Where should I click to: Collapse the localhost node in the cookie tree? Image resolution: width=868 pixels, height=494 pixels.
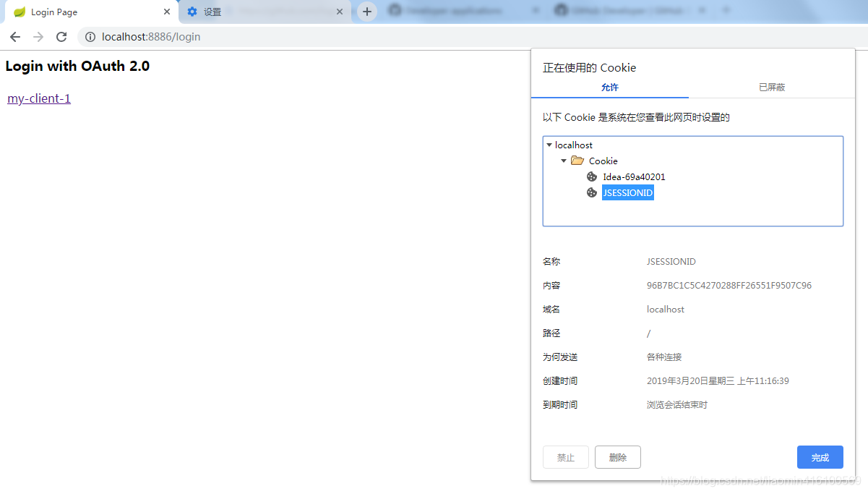(x=551, y=145)
